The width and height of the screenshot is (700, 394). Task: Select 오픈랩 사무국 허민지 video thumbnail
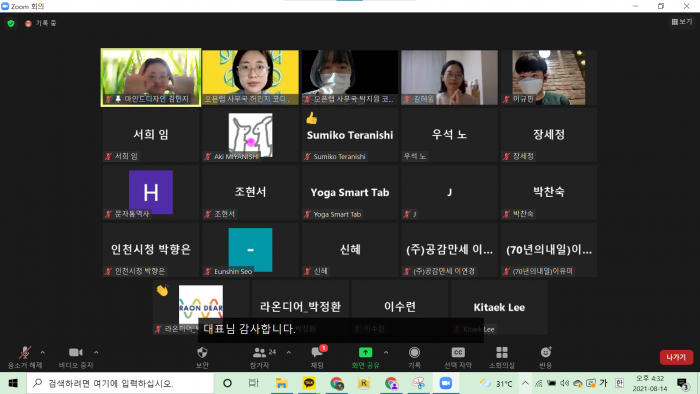coord(250,78)
